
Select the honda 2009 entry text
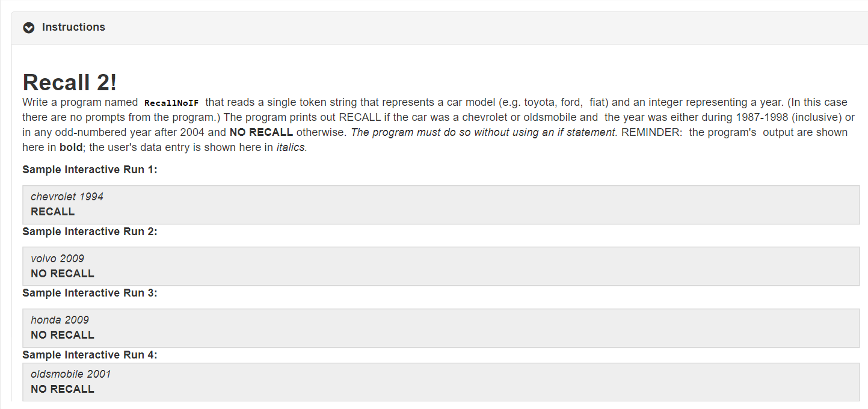tap(58, 319)
